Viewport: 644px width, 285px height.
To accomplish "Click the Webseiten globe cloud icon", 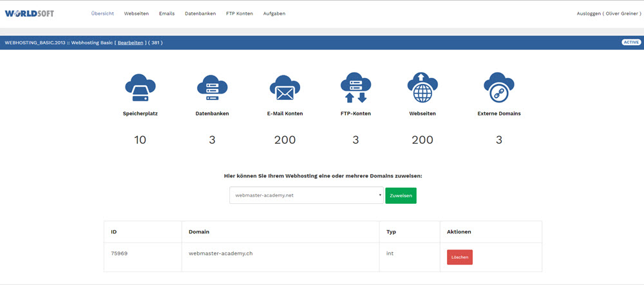I will (x=422, y=88).
